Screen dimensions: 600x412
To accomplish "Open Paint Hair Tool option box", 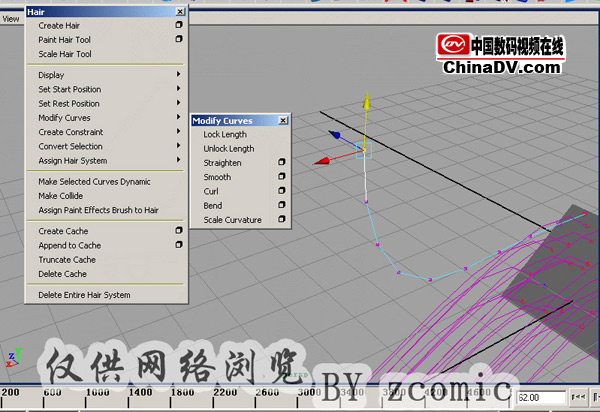I will [179, 39].
